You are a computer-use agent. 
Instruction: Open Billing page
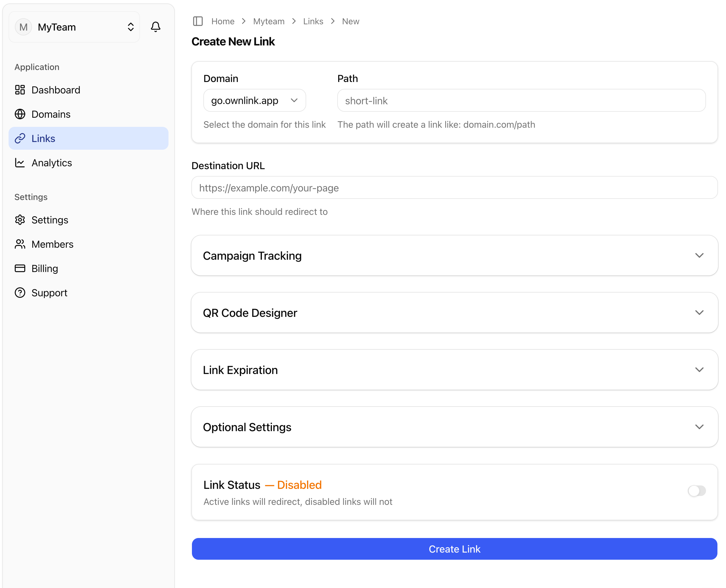point(88,268)
